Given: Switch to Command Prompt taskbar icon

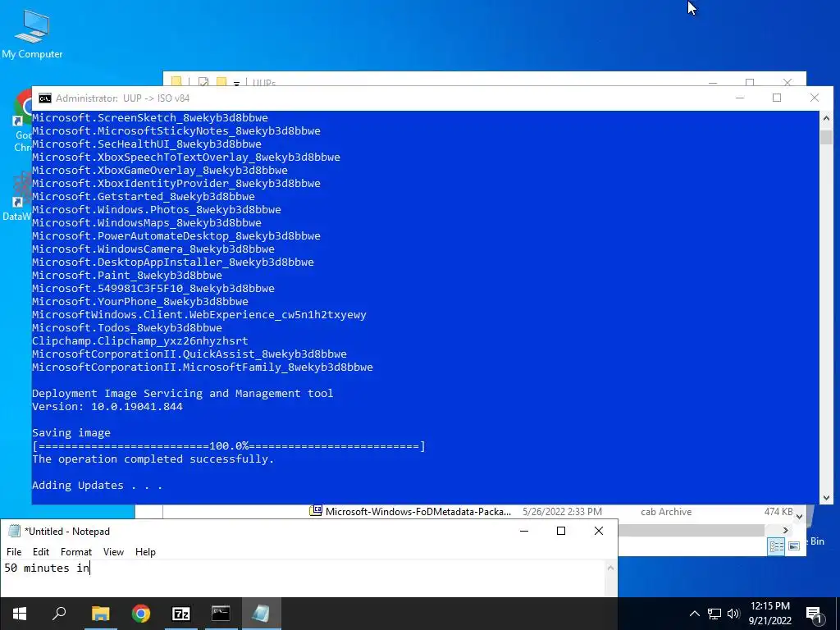Looking at the screenshot, I should click(x=221, y=614).
